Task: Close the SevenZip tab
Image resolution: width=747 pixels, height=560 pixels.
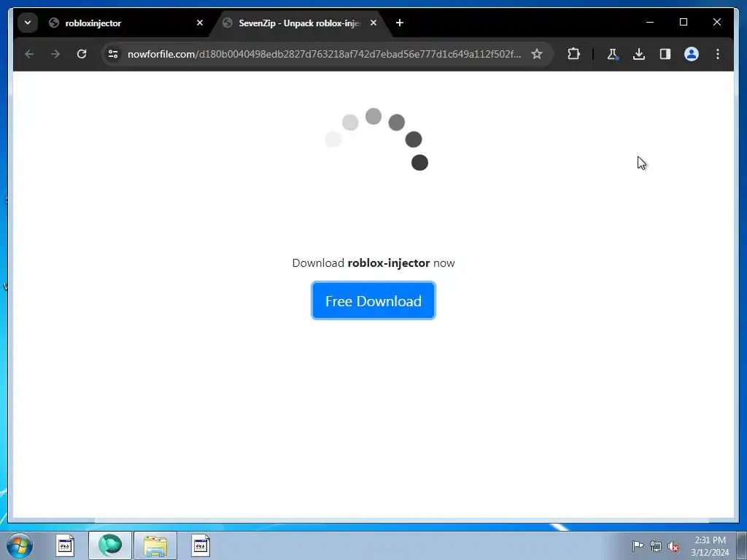Action: pos(373,23)
